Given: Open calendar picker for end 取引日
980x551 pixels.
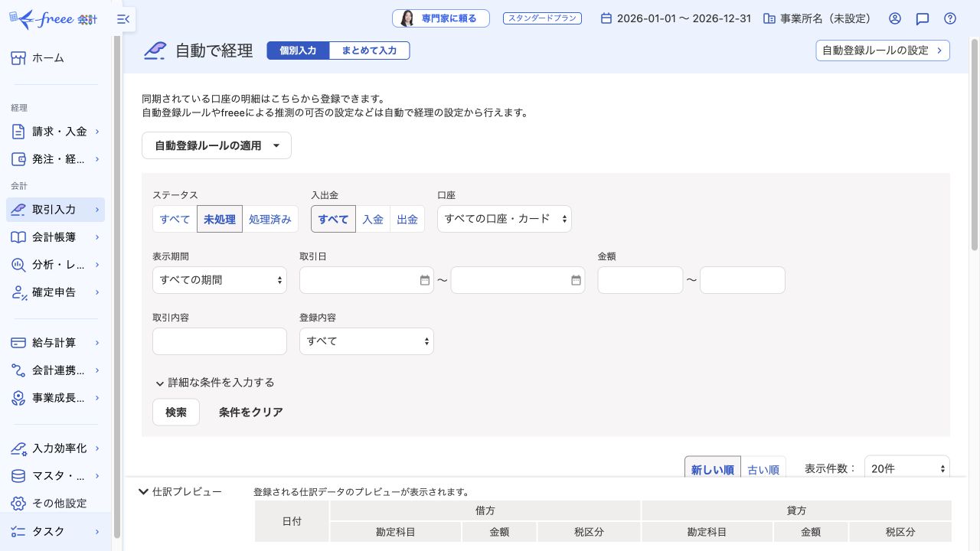Looking at the screenshot, I should click(577, 280).
